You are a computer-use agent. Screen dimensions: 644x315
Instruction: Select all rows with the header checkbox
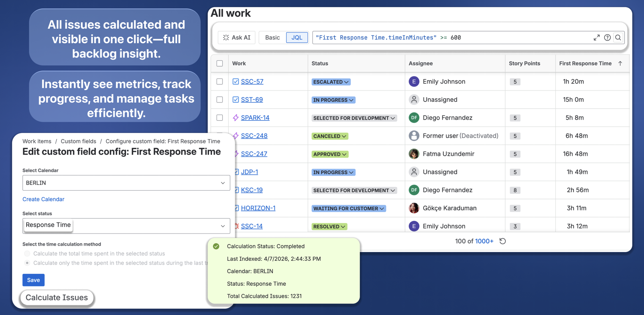point(219,63)
